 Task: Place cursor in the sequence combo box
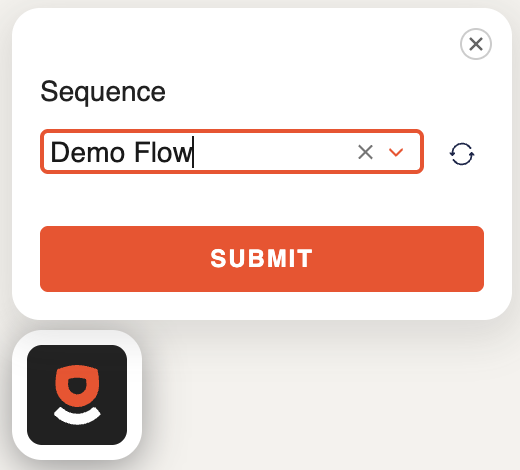(232, 152)
